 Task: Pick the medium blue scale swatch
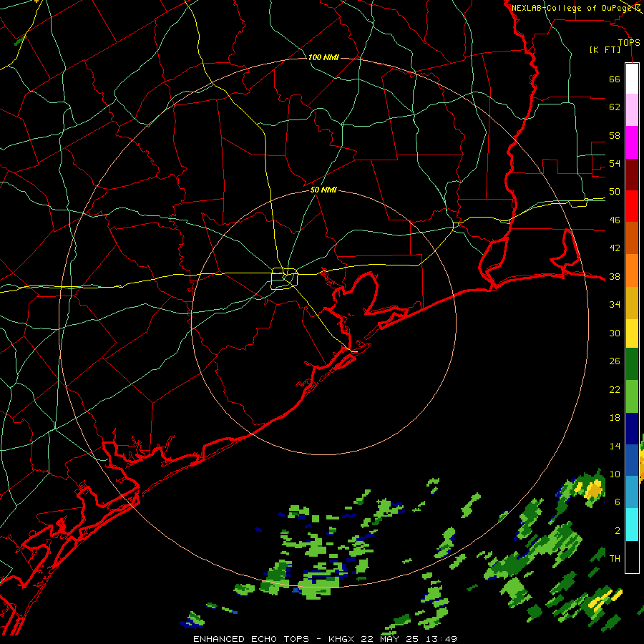point(632,460)
